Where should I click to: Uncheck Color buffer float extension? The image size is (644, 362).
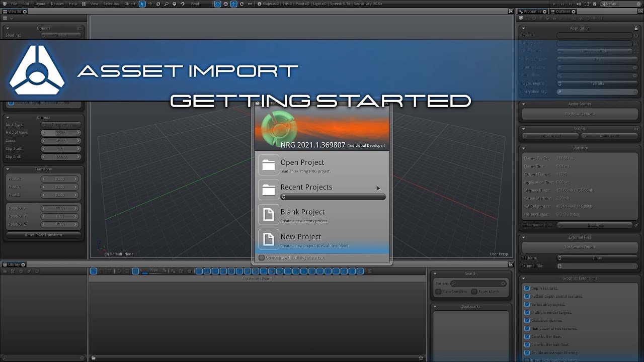click(527, 336)
